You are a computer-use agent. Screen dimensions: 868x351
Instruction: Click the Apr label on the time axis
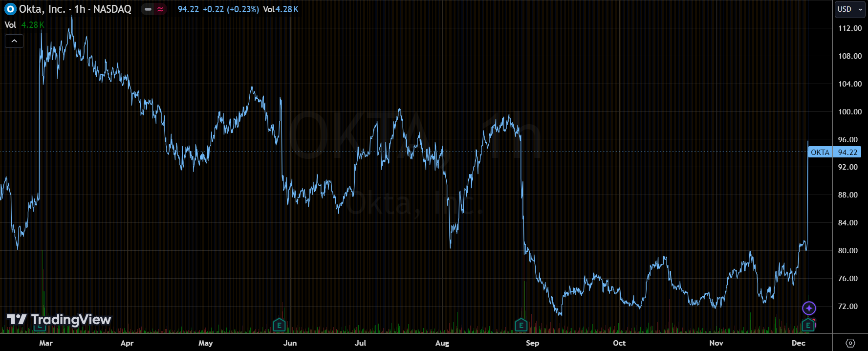(x=127, y=343)
